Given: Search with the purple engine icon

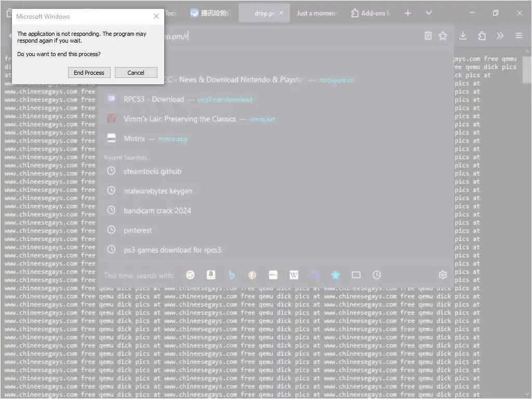Looking at the screenshot, I should pyautogui.click(x=315, y=275).
